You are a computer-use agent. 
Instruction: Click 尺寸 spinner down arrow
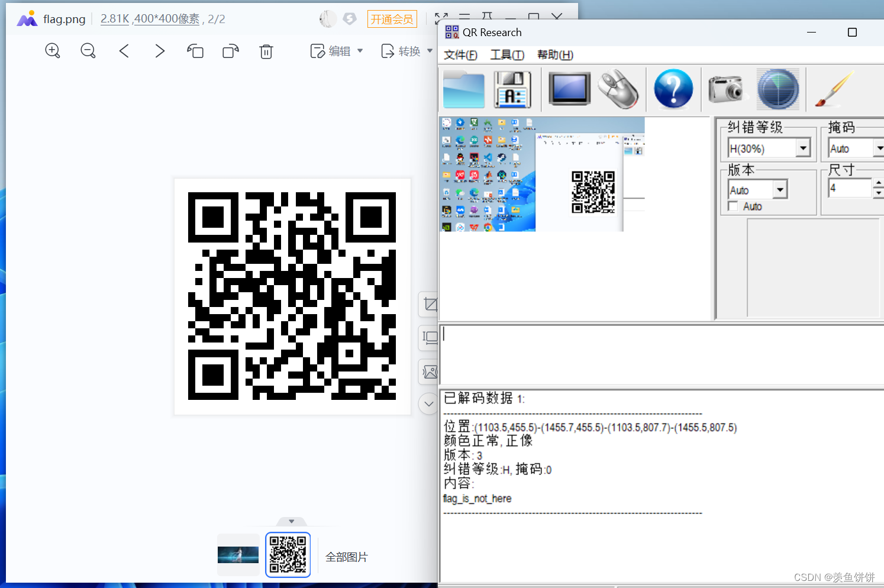(x=878, y=193)
